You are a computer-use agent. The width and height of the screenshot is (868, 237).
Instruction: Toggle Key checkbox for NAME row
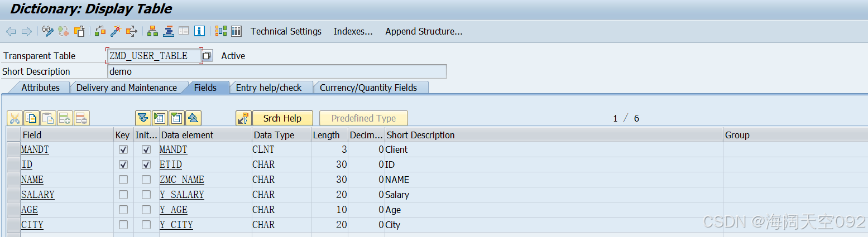(x=123, y=180)
